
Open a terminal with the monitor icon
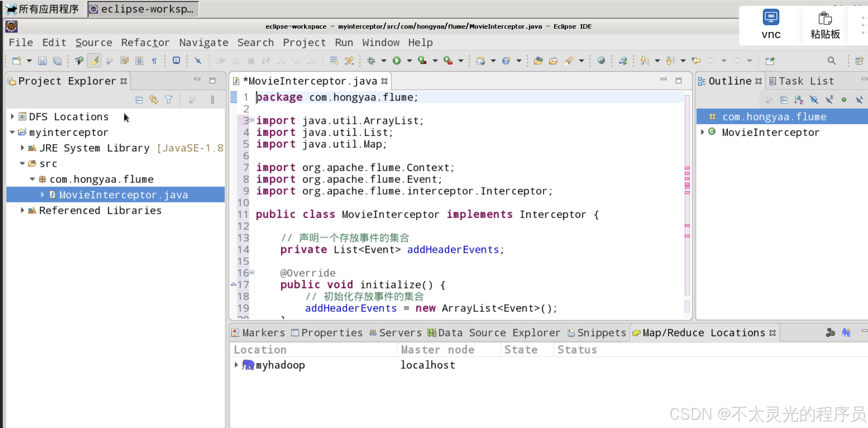pyautogui.click(x=176, y=60)
